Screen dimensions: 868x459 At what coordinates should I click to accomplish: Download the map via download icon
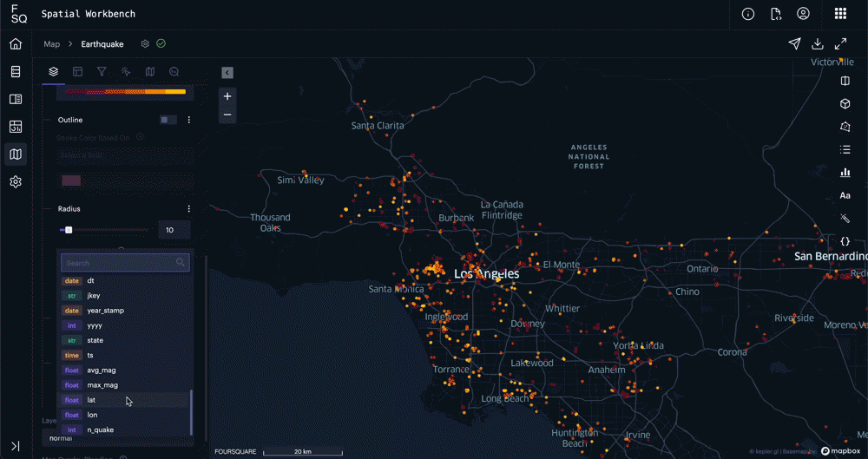pyautogui.click(x=817, y=43)
